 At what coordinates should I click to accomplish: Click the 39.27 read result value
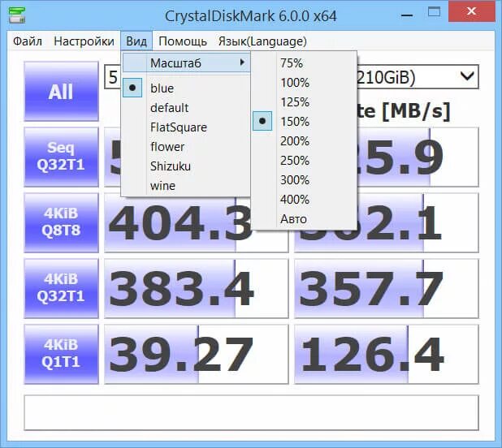196,354
